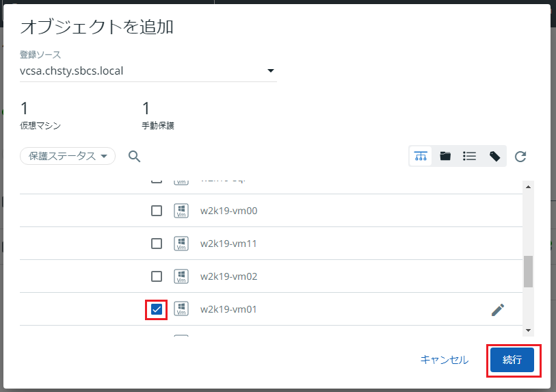
Task: Check the w2k19-vm02 checkbox
Action: (157, 276)
